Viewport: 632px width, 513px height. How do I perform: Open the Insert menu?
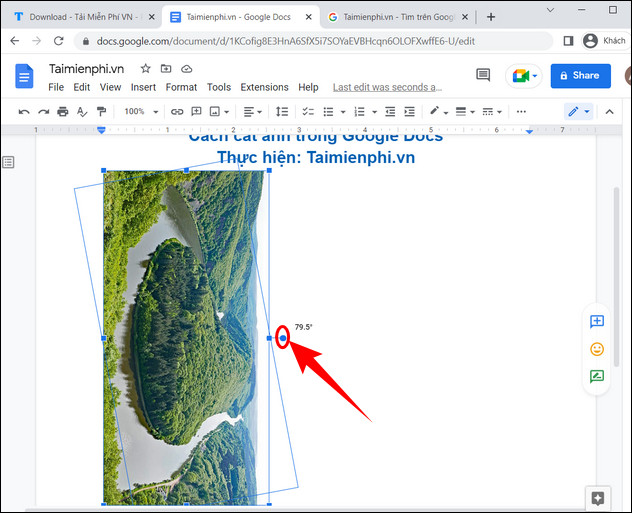(x=143, y=87)
